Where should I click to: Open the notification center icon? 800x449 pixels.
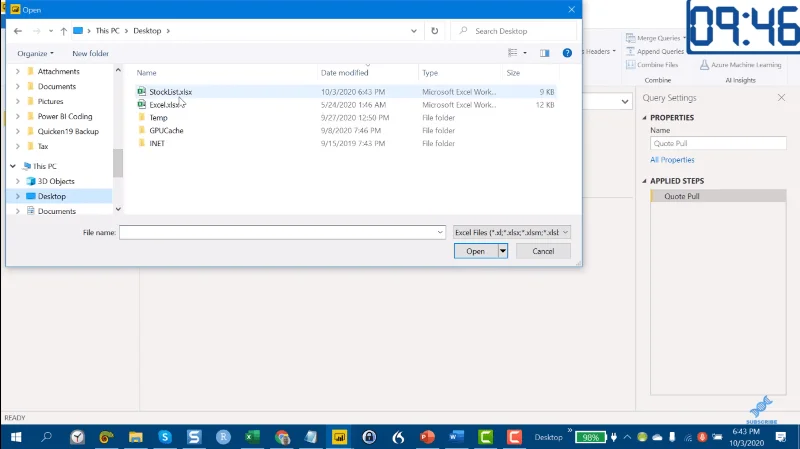(781, 437)
